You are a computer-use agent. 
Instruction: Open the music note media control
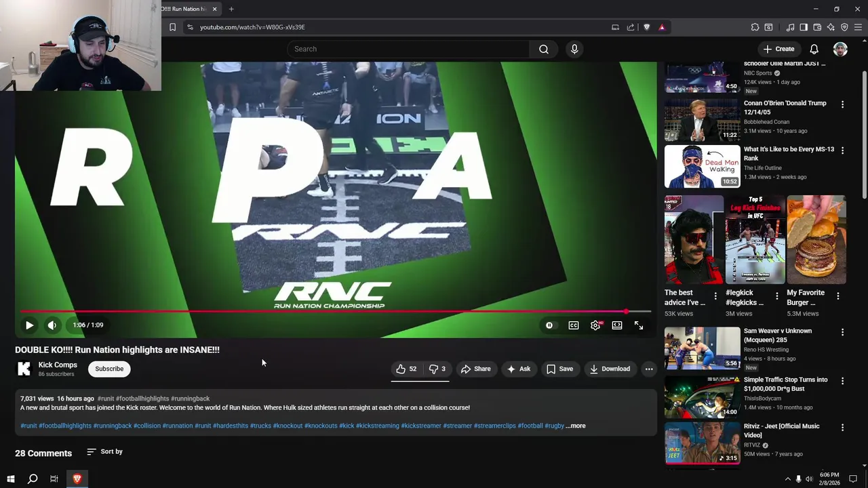click(790, 27)
